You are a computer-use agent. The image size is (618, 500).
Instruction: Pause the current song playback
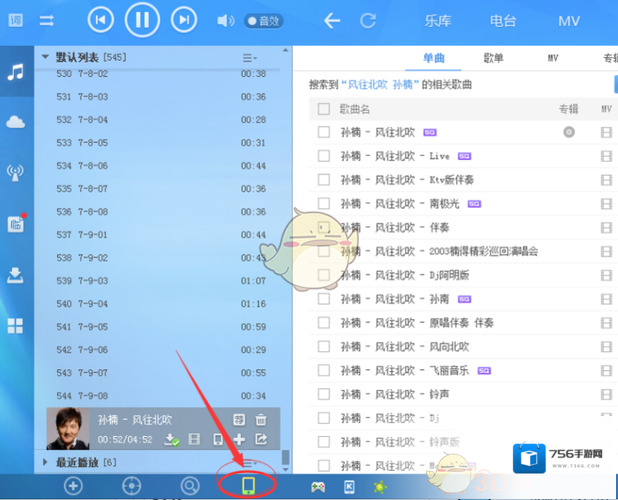point(142,19)
